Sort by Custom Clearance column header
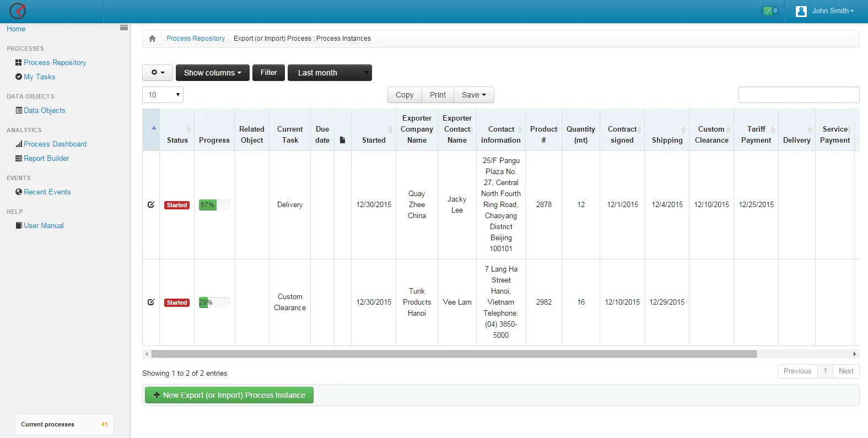The height and width of the screenshot is (438, 868). point(711,130)
